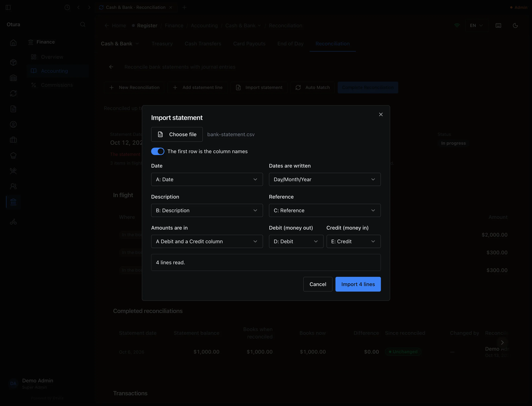Screen dimensions: 532x406
Task: Click the Auto Match button
Action: pyautogui.click(x=312, y=87)
